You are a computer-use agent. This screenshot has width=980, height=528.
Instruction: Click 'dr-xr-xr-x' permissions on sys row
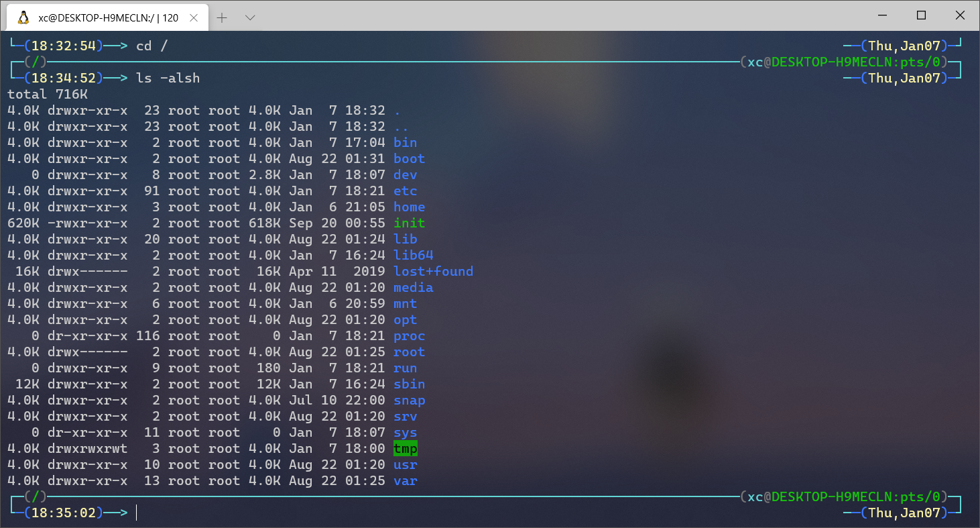coord(87,432)
